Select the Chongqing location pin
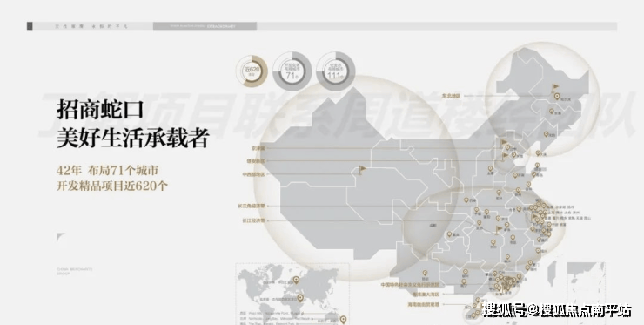644x325 pixels. [449, 234]
